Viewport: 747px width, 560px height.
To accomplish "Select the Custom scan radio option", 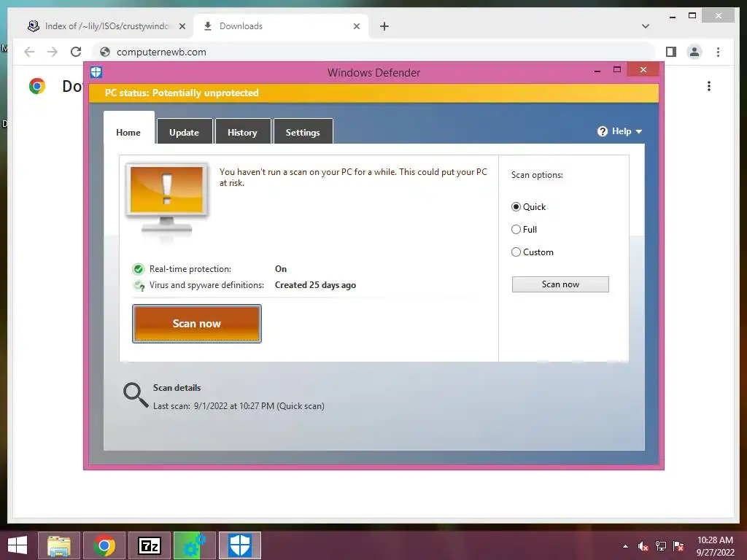I will click(516, 252).
